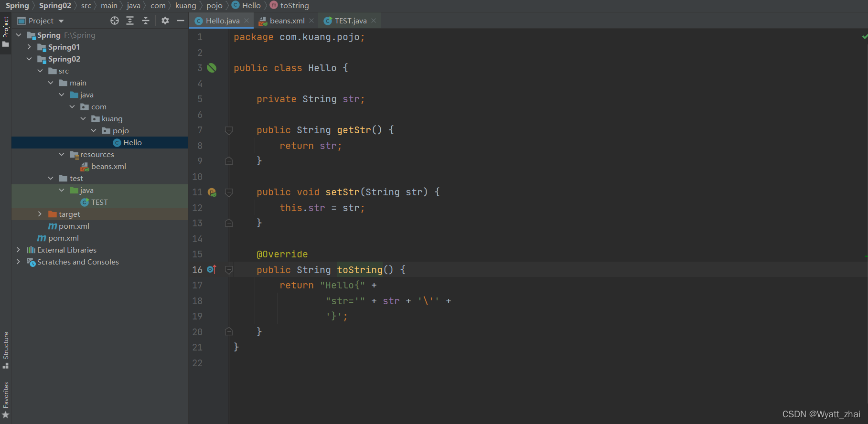Switch to the Hello.java editor tab
Screen dimensions: 868x424
pyautogui.click(x=223, y=21)
